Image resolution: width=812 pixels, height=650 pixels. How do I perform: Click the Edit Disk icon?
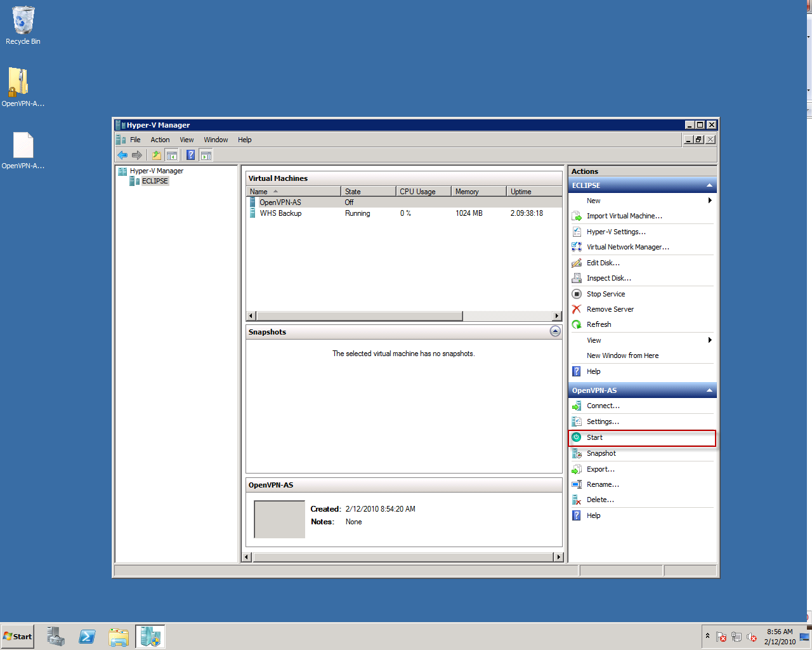coord(577,263)
